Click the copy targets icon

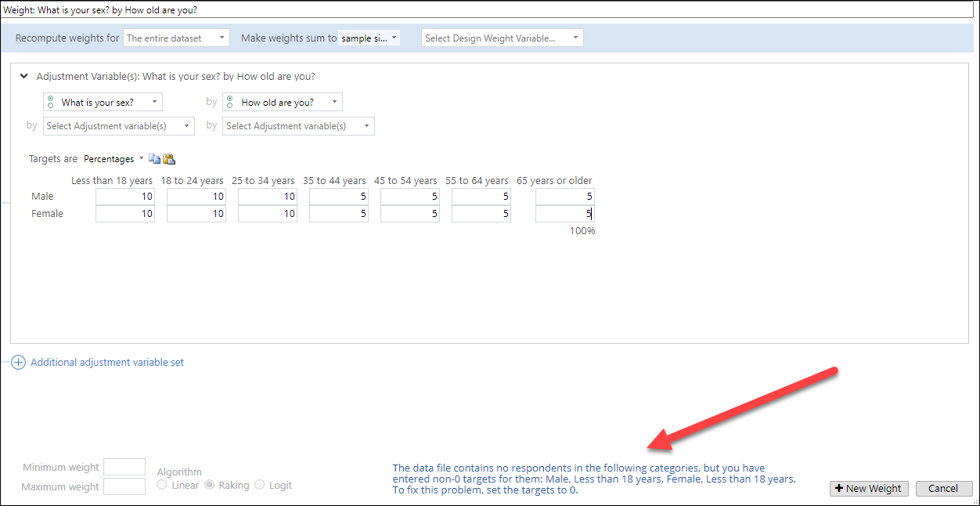click(154, 159)
